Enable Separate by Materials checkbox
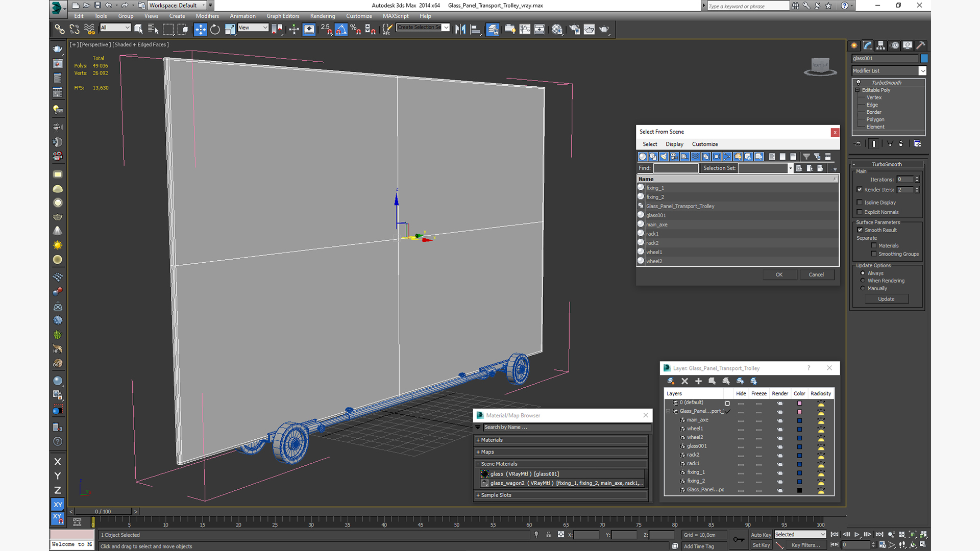The image size is (980, 551). pyautogui.click(x=874, y=246)
